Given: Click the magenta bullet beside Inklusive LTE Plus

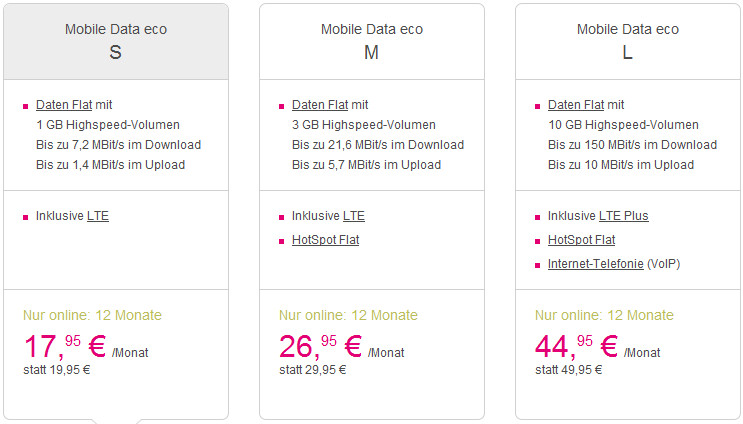Looking at the screenshot, I should (x=537, y=217).
